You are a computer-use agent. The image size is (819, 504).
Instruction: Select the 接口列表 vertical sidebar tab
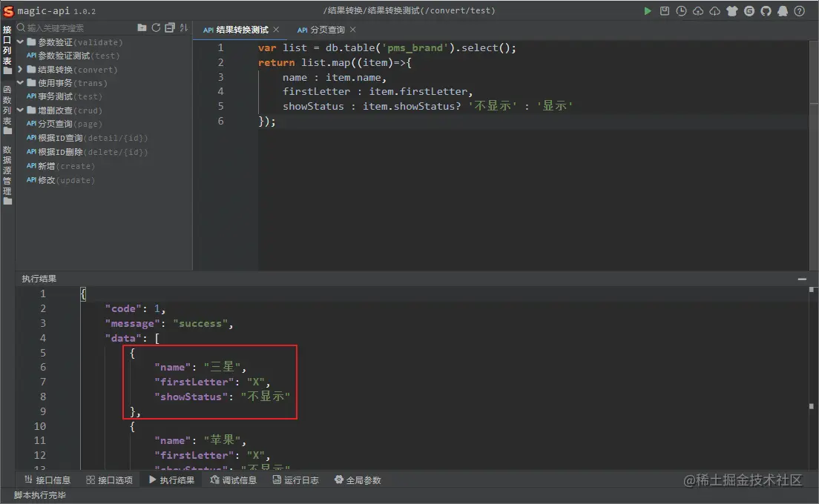pyautogui.click(x=7, y=50)
